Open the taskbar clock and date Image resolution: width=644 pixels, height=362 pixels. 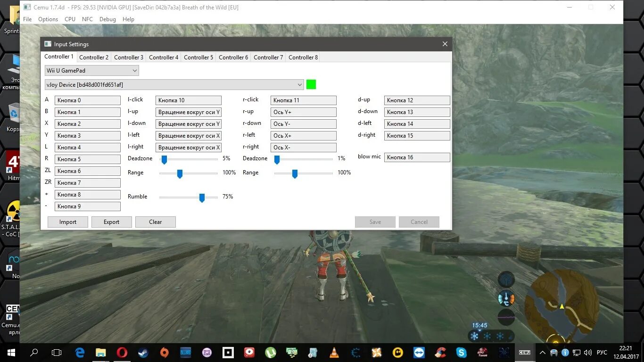pos(625,352)
